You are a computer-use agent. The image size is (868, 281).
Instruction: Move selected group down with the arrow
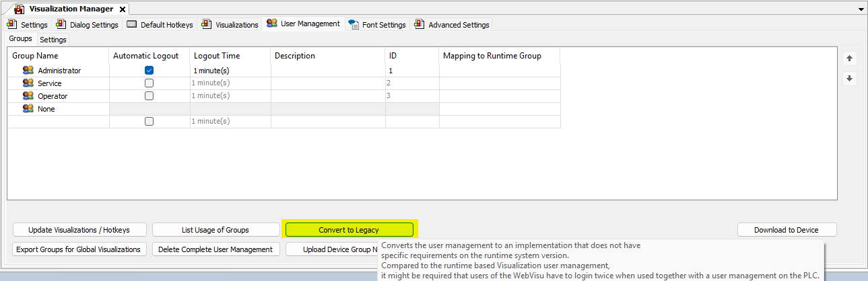coord(850,79)
